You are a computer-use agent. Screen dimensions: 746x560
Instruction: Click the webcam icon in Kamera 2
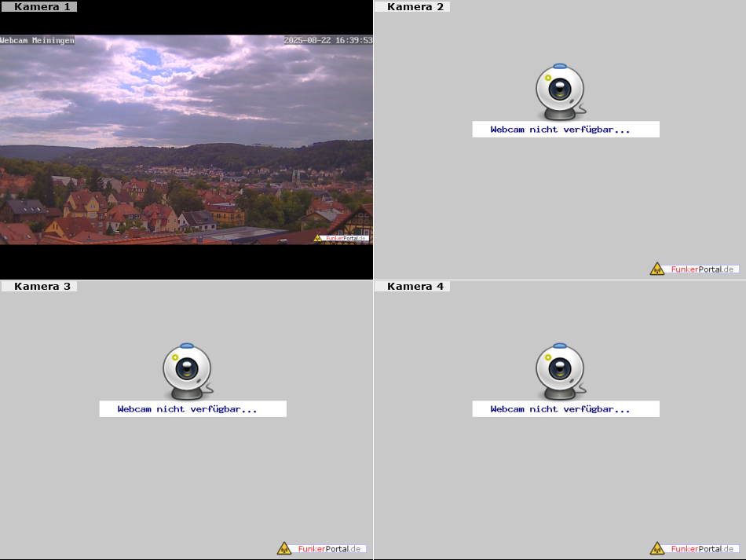(561, 91)
